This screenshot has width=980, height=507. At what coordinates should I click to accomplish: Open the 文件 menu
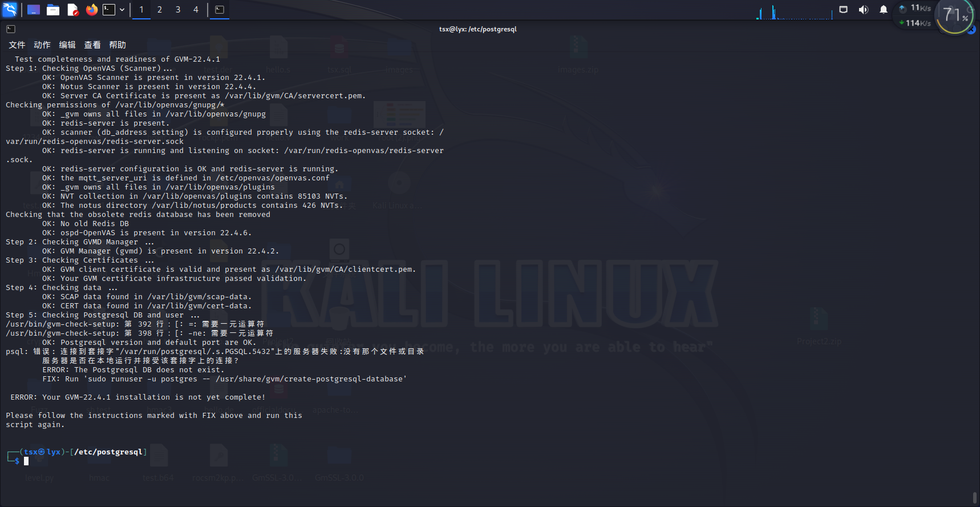point(17,45)
